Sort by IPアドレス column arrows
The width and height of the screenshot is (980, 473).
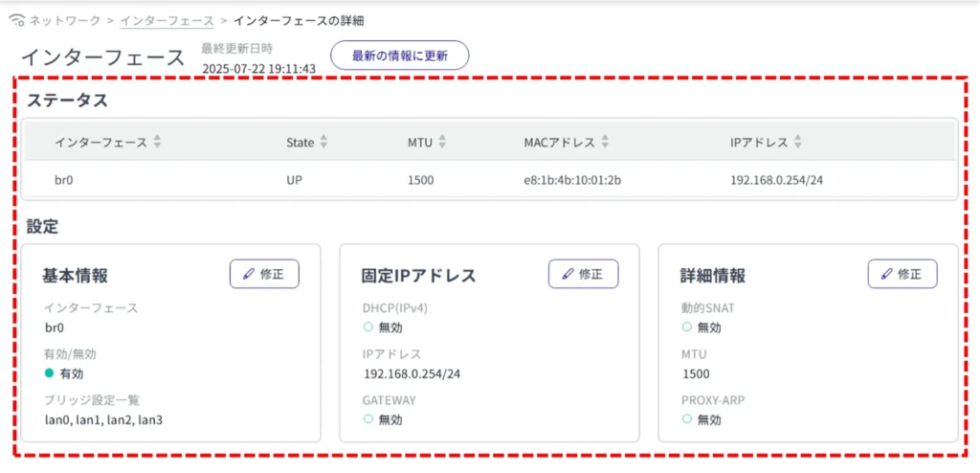click(798, 143)
